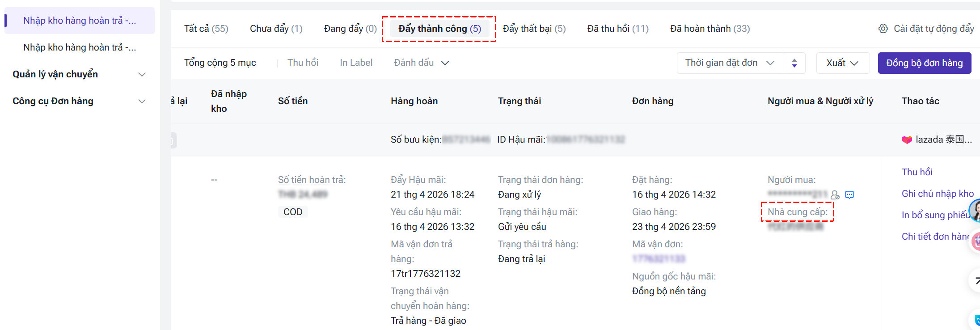Click the blocked-user icon beside the buyer name
Image resolution: width=980 pixels, height=330 pixels.
[x=835, y=195]
